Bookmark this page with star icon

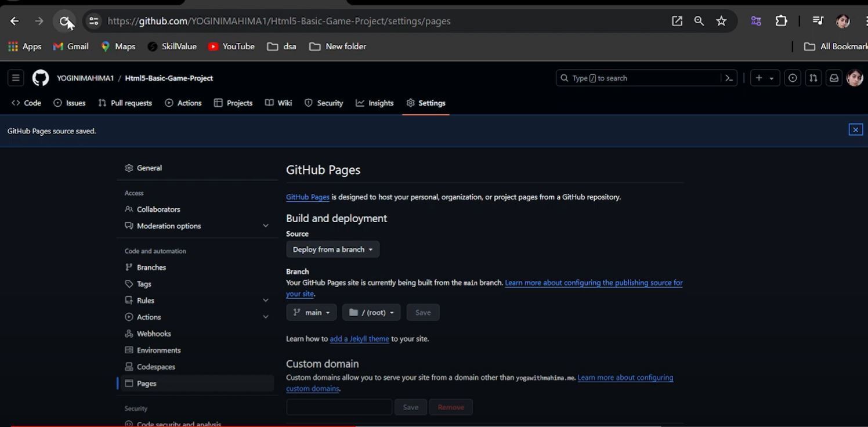(721, 21)
